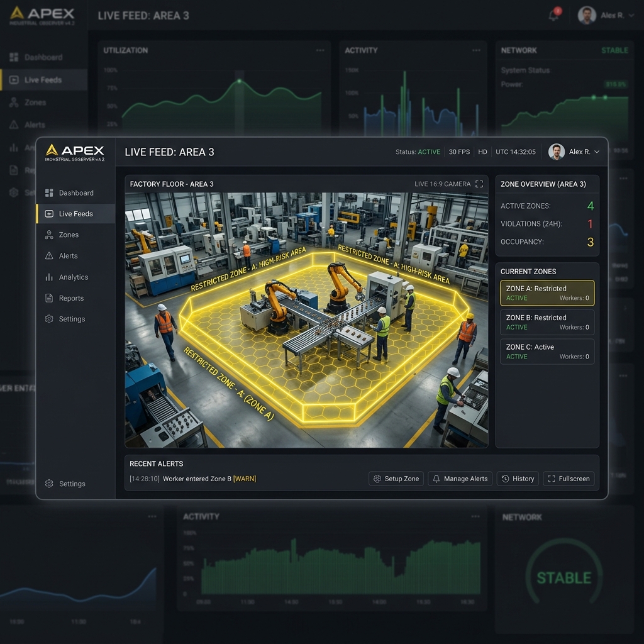Click the Setup Zone button
This screenshot has width=644, height=644.
click(x=396, y=479)
